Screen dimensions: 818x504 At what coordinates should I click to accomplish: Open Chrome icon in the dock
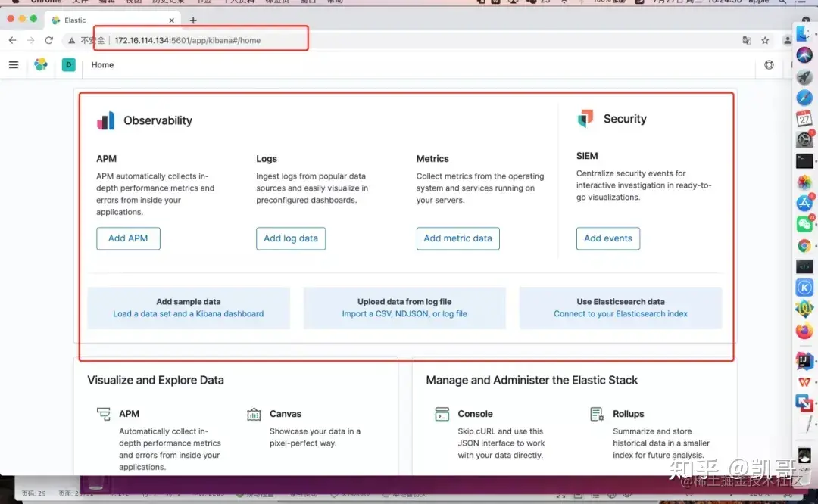[804, 245]
